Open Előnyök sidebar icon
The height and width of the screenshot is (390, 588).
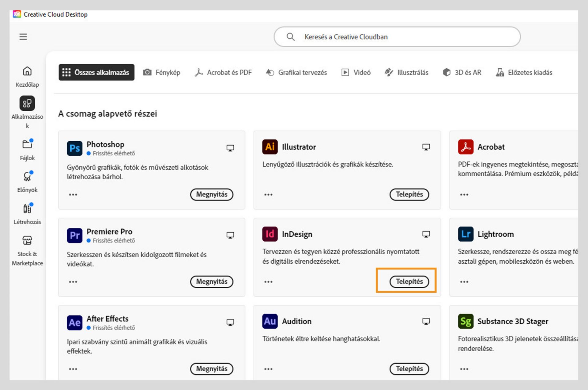coord(27,177)
